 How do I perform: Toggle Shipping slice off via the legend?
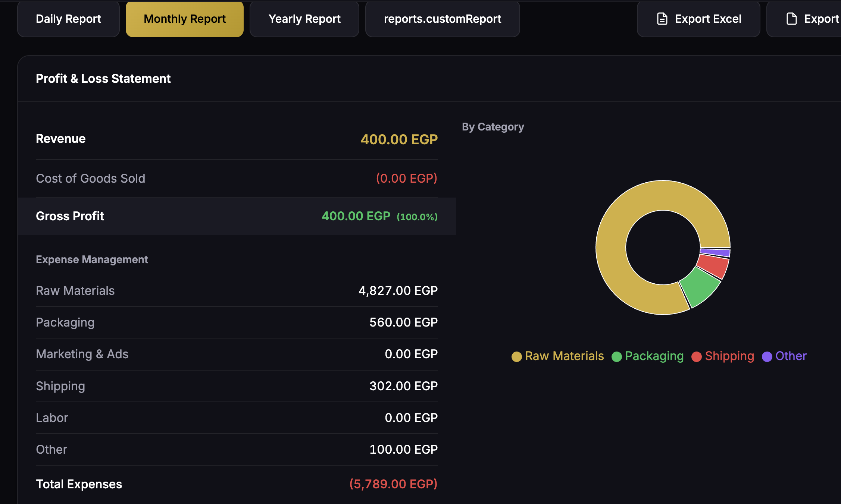pos(722,356)
